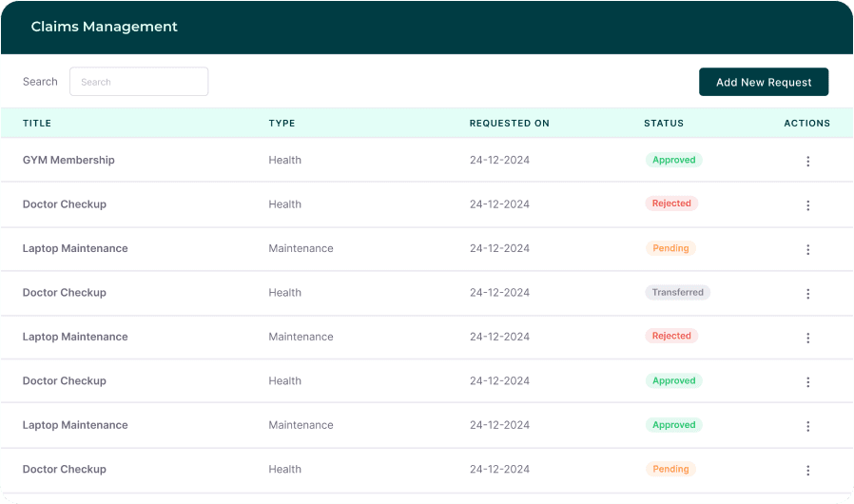Sort by the TYPE column header

click(x=281, y=124)
